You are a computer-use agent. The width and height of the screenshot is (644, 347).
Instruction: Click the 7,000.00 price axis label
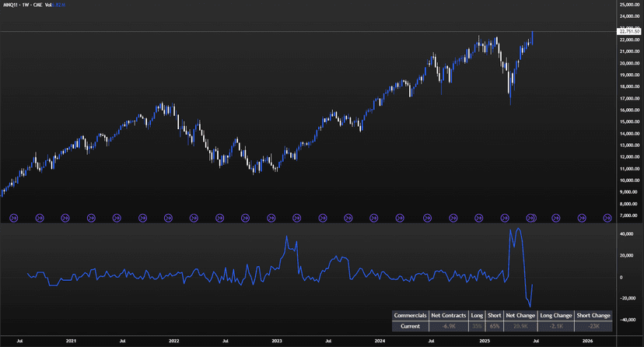tap(630, 216)
